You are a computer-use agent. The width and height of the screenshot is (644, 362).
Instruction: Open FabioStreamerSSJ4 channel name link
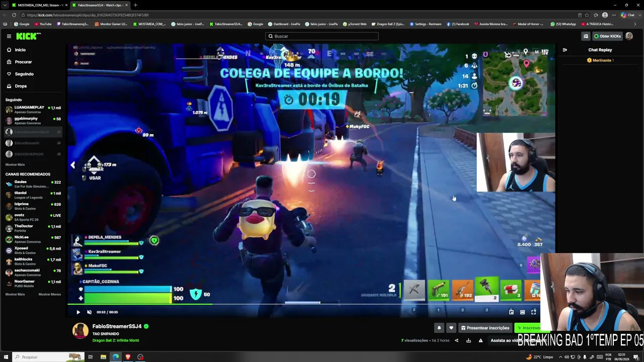(117, 326)
